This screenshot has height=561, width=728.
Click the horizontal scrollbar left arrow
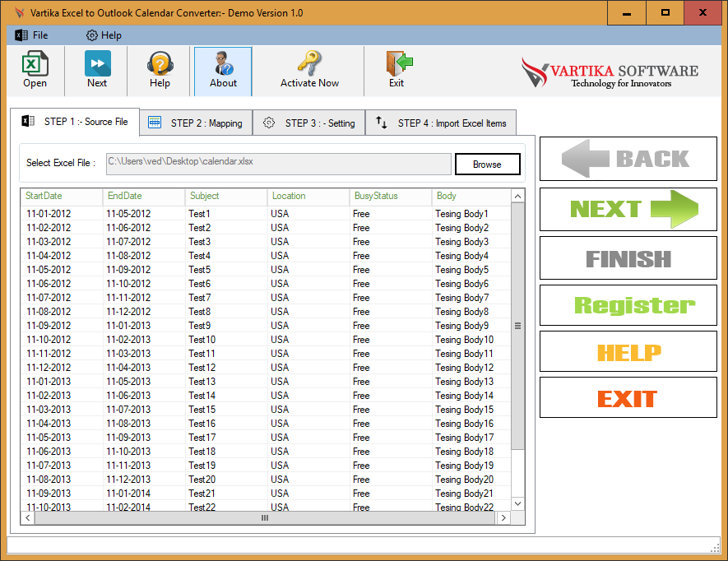pyautogui.click(x=28, y=517)
